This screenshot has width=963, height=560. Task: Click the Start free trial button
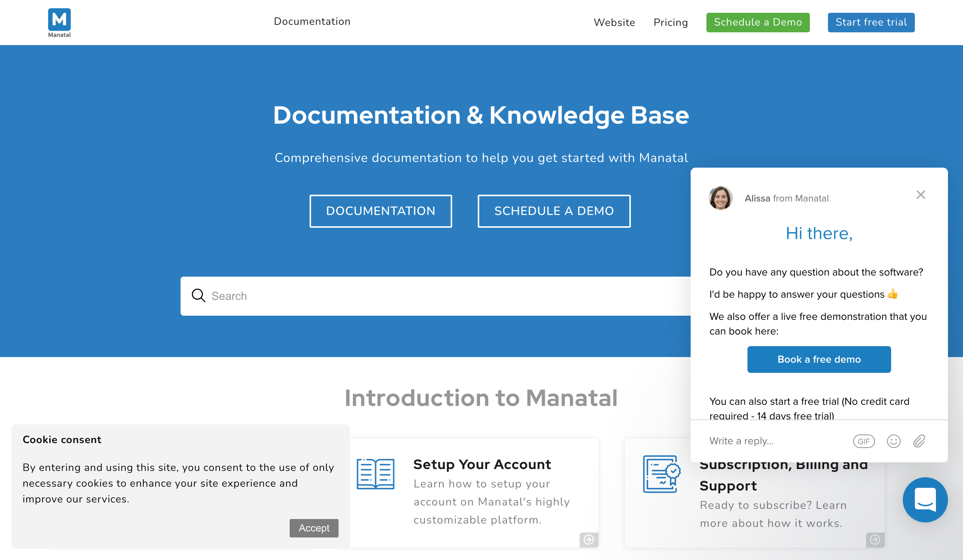[871, 22]
